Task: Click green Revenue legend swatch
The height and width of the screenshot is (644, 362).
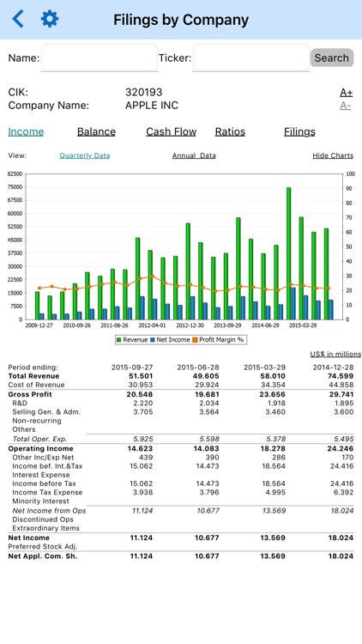Action: click(x=119, y=340)
